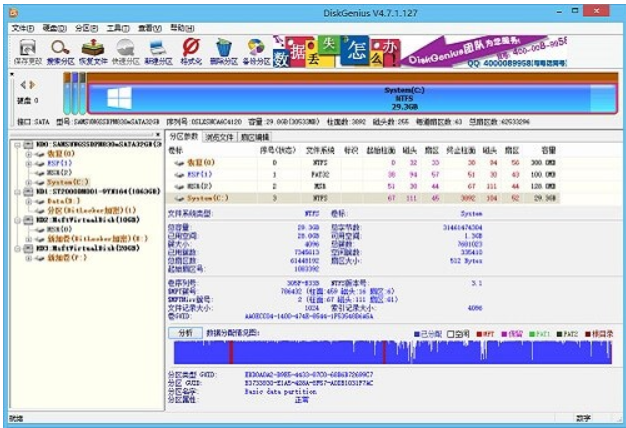Screen dimensions: 626x428
Task: Expand the Data(D:) partition node
Action: pos(29,201)
